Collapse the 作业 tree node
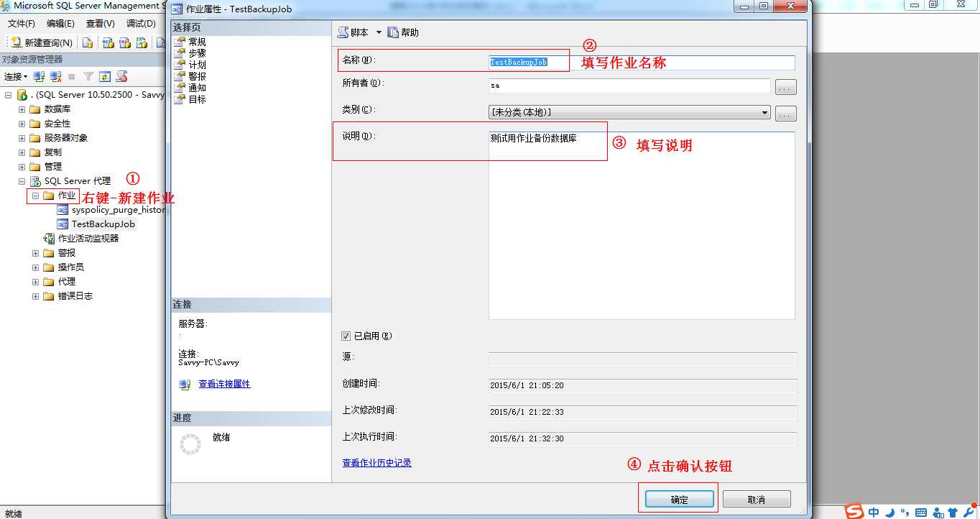The width and height of the screenshot is (980, 519). [x=35, y=196]
